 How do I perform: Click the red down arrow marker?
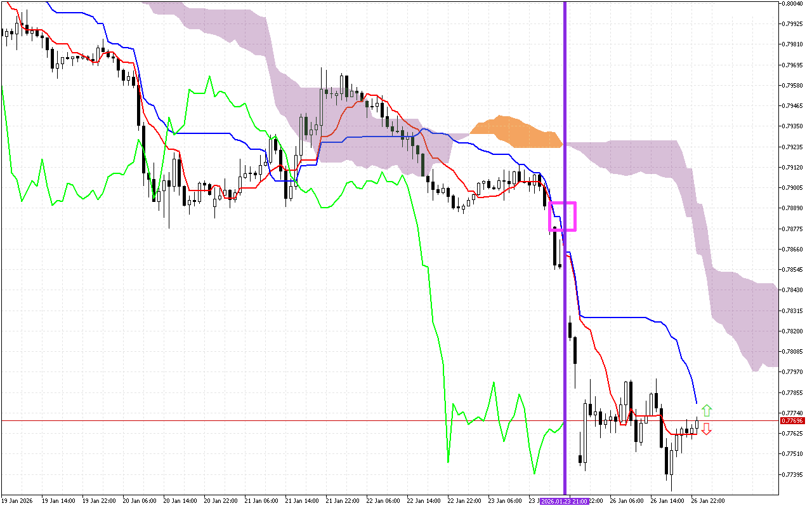click(x=707, y=429)
